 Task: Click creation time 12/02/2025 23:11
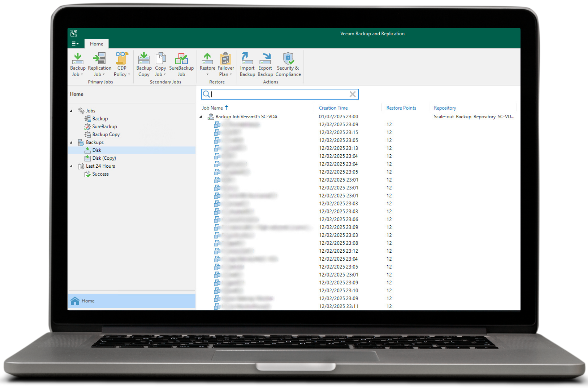(x=338, y=307)
